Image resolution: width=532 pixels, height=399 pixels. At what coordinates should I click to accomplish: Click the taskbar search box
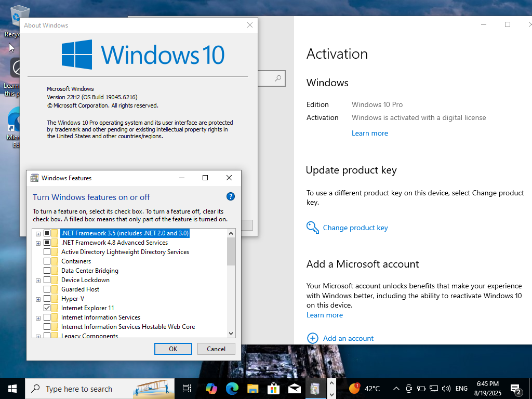(100, 389)
